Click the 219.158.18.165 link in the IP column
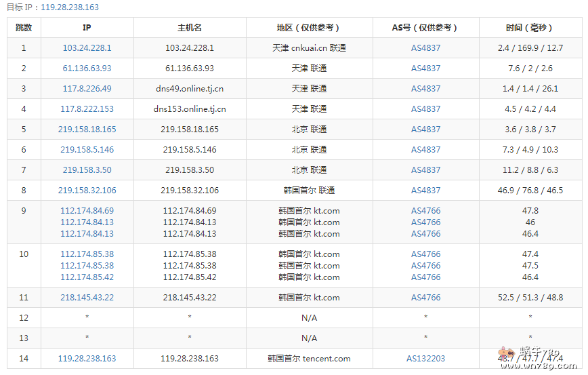 87,130
